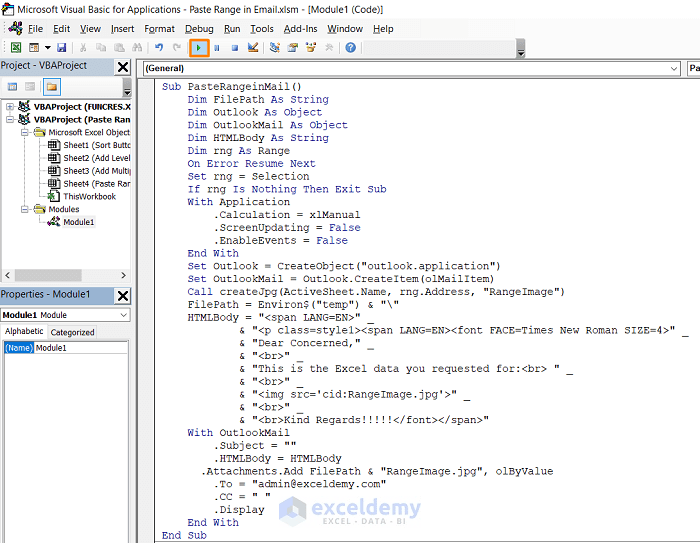The width and height of the screenshot is (700, 543).
Task: Click the Redo arrow icon
Action: pyautogui.click(x=177, y=47)
